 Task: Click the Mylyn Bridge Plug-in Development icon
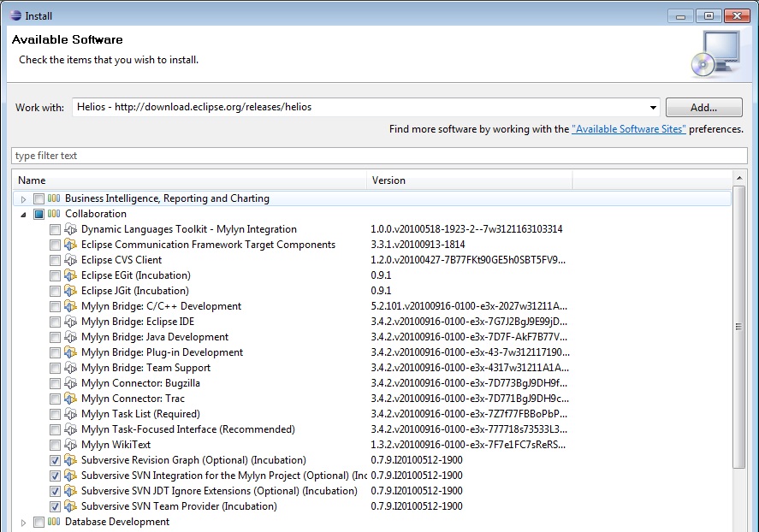point(70,352)
